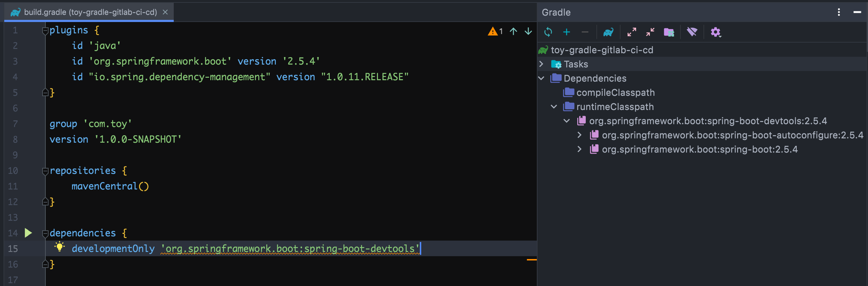Fold the dependencies block
868x286 pixels.
click(x=45, y=234)
